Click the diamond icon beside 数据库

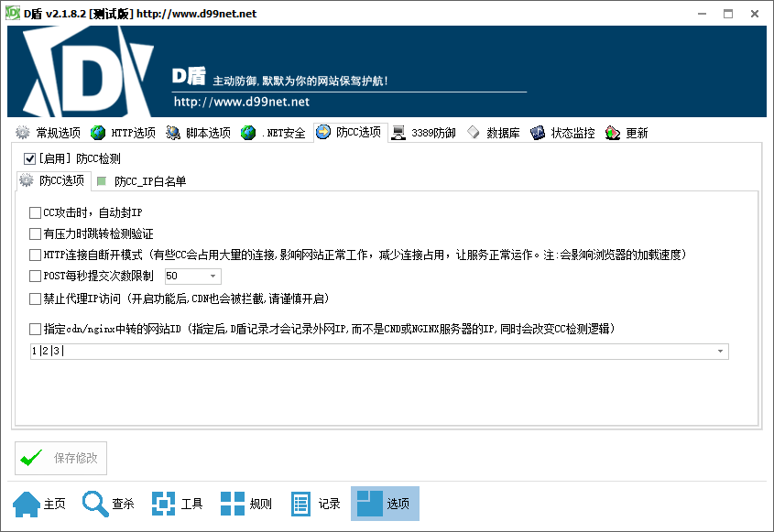[x=474, y=132]
